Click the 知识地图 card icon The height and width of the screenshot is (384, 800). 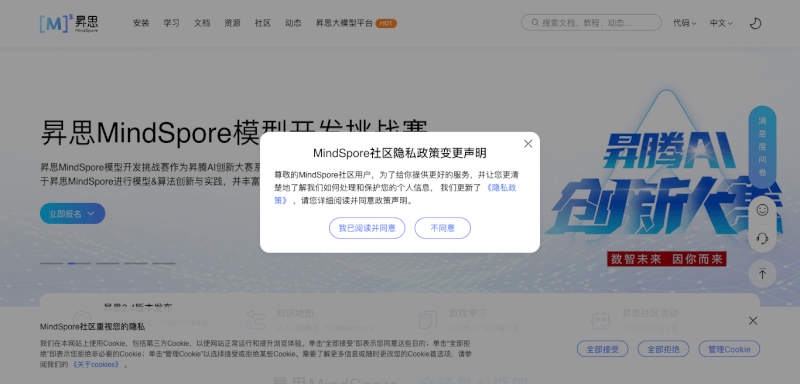coord(256,320)
